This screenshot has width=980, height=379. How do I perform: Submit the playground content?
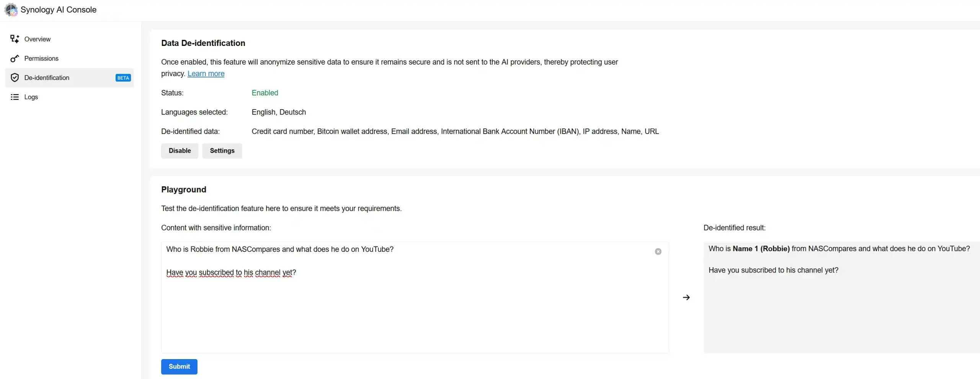[x=179, y=367]
